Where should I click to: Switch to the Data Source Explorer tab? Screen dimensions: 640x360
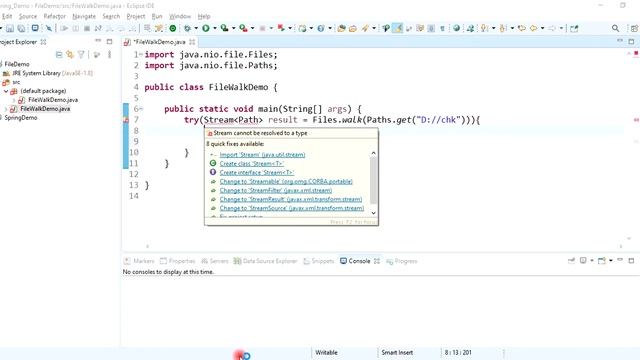click(265, 261)
